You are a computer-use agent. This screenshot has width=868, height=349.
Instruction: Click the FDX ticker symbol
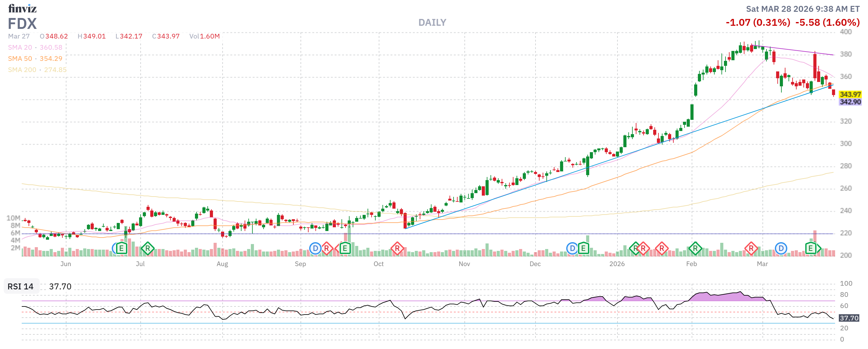tap(22, 24)
